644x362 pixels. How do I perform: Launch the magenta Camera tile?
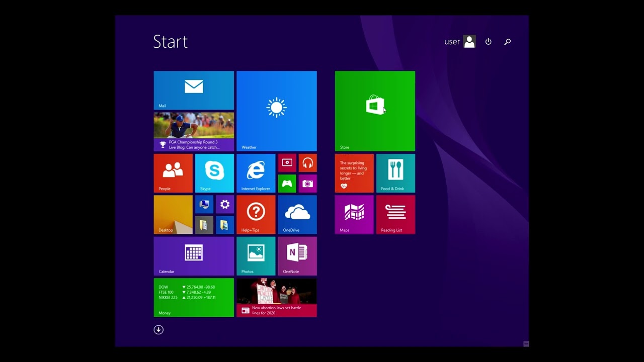[x=308, y=184]
